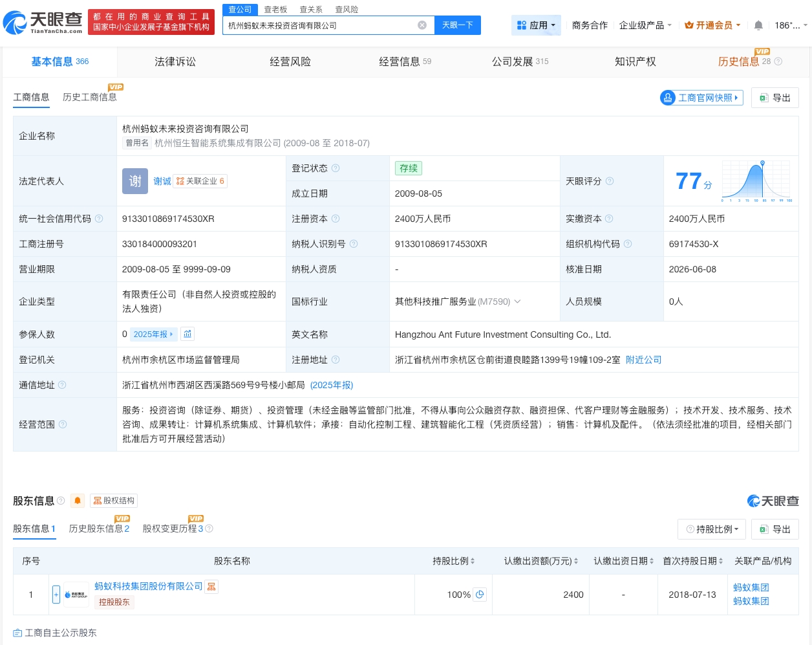Open the 知识产权 tab
Image resolution: width=812 pixels, height=645 pixels.
tap(636, 61)
